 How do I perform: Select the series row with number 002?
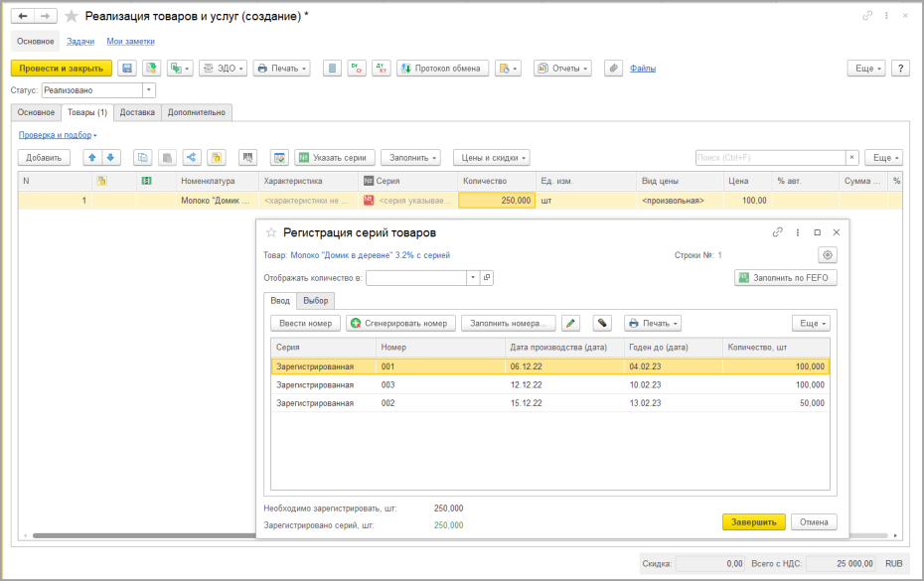549,403
